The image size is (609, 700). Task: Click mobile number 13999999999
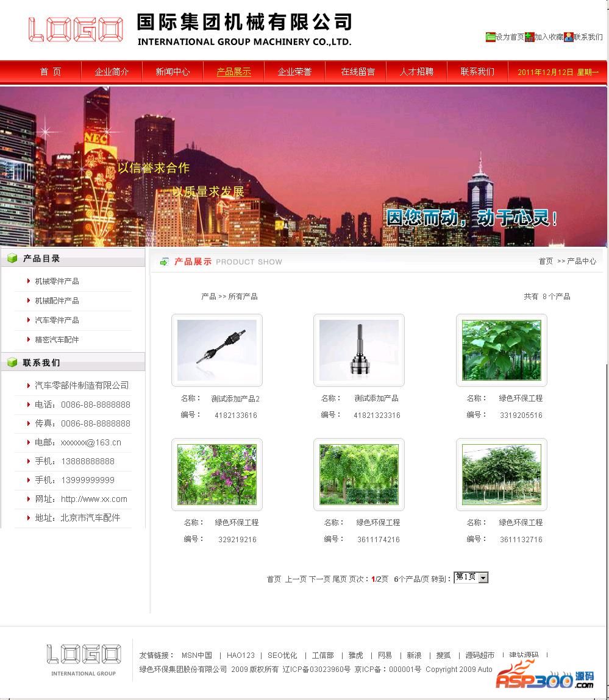coord(88,480)
